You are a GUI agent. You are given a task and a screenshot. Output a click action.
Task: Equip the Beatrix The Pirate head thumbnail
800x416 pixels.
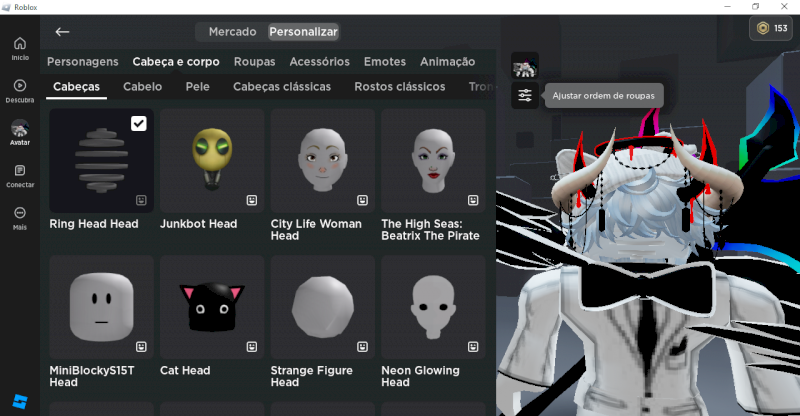433,160
